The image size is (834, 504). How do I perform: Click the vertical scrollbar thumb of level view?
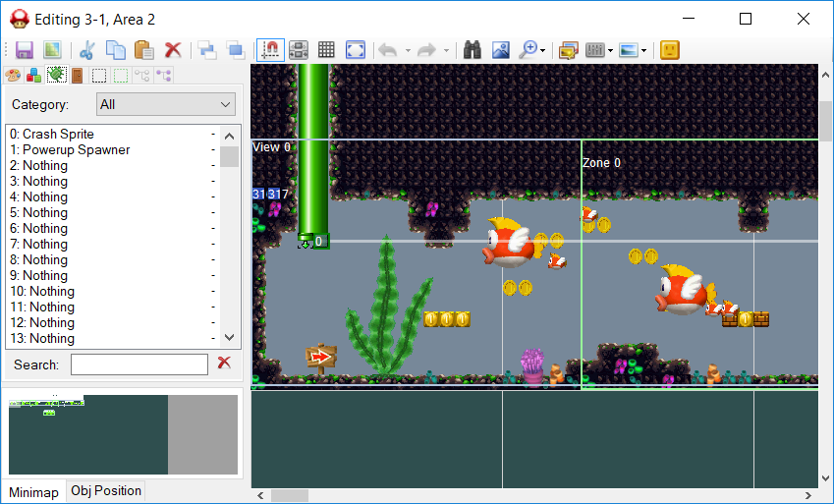click(x=825, y=122)
